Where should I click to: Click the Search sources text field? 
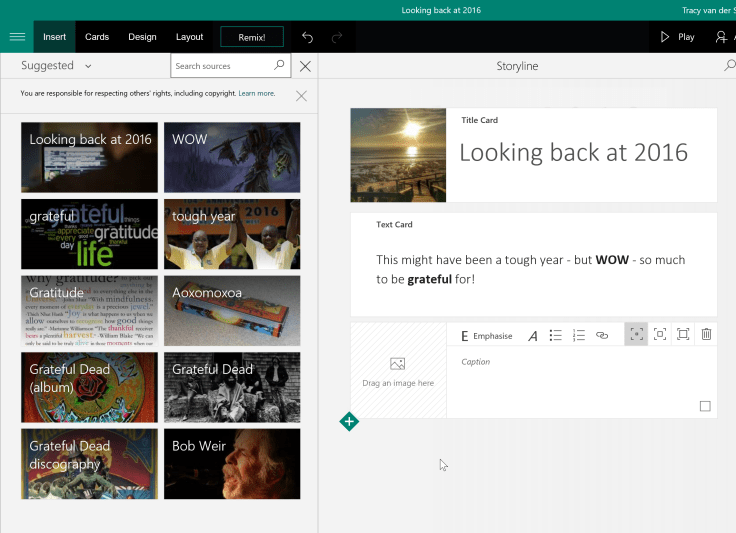pyautogui.click(x=222, y=66)
